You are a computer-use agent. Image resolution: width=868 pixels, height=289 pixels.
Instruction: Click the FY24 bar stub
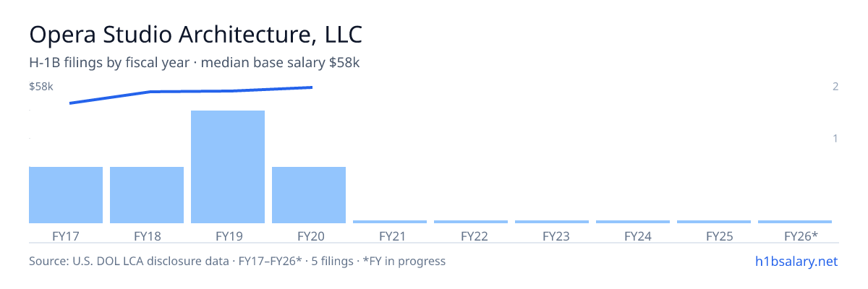click(633, 222)
